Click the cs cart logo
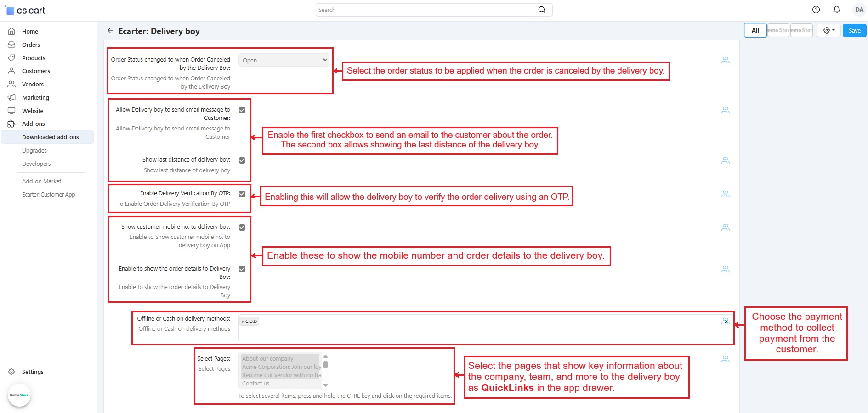The height and width of the screenshot is (413, 868). [25, 10]
